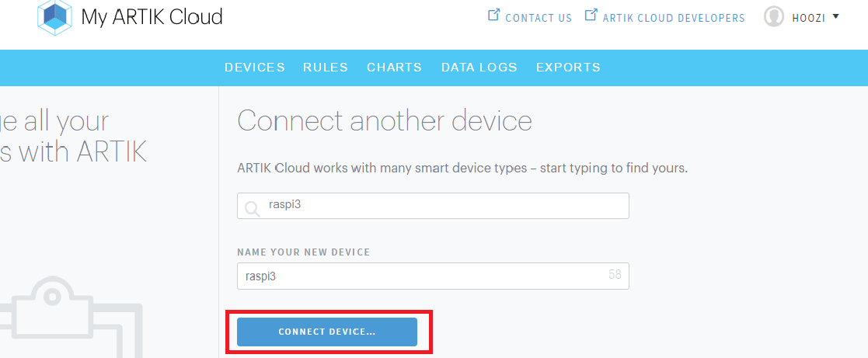Select the EXPORTS tab
Screen dimensions: 868x358
coord(568,68)
